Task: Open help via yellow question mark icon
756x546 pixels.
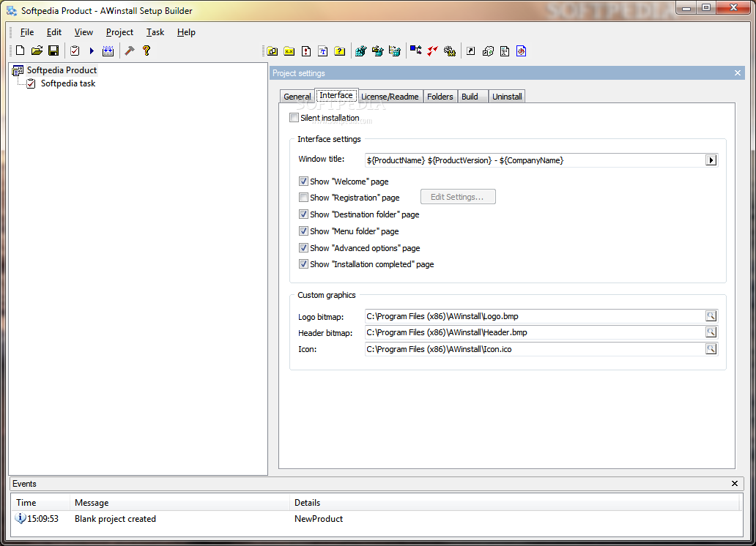Action: pos(147,51)
